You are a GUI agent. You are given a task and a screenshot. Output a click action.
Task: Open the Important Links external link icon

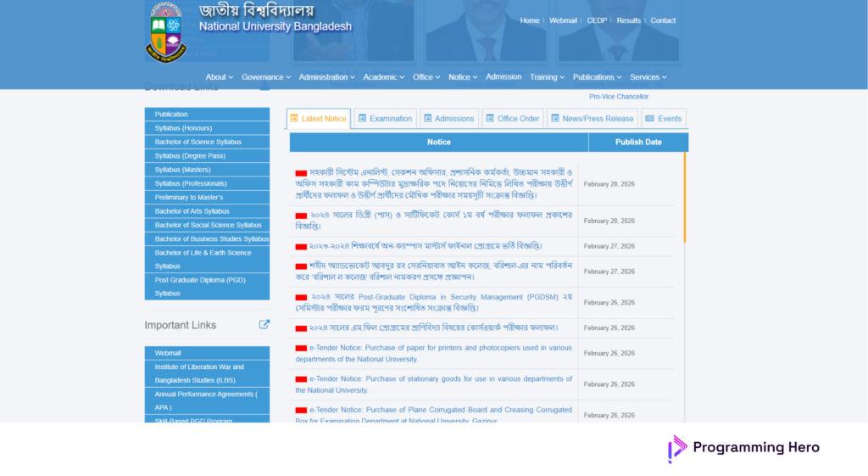click(x=264, y=325)
